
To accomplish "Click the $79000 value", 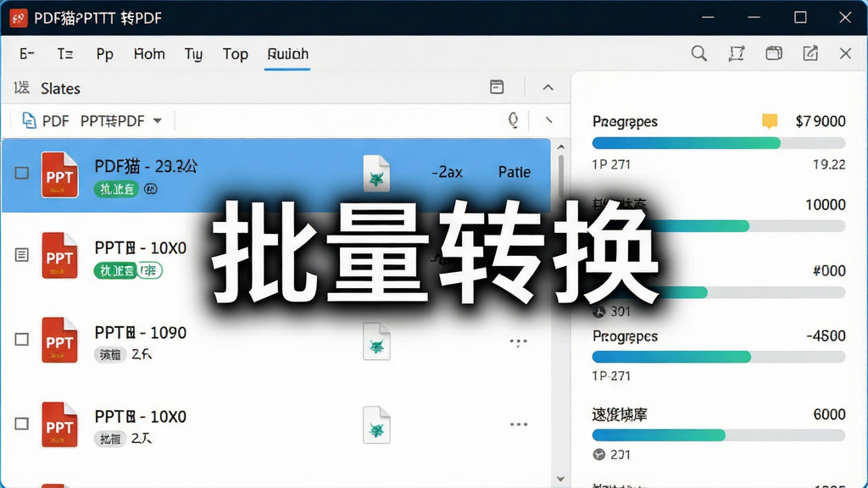I will 821,121.
